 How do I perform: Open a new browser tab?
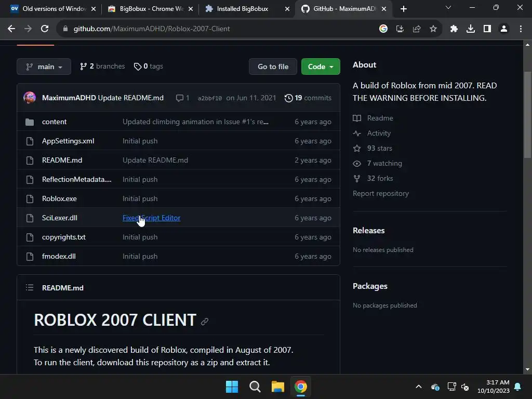[403, 9]
